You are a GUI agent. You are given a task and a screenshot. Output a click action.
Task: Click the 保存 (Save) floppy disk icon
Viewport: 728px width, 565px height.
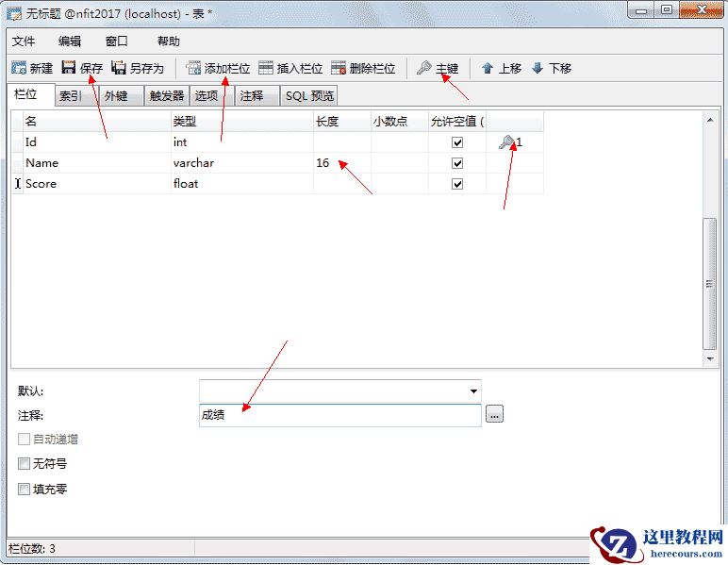tap(69, 68)
